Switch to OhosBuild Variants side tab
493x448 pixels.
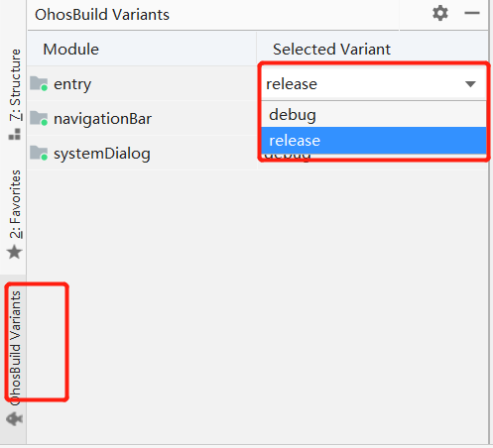coord(15,348)
